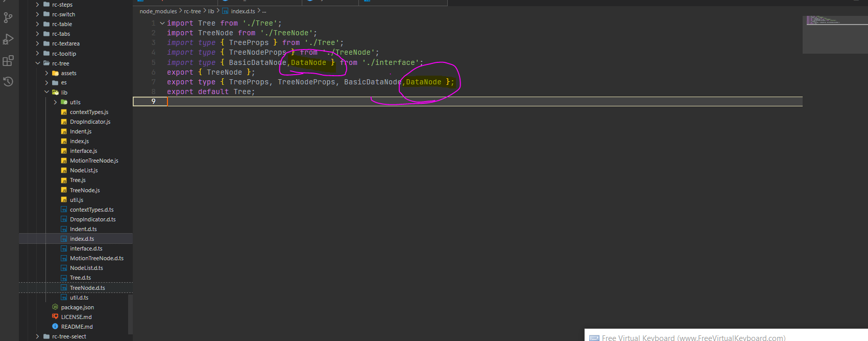Open the Timeline history icon in activity bar
Viewport: 868px width, 341px height.
coord(8,81)
